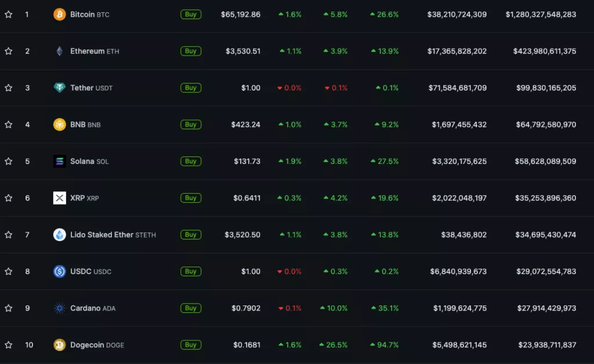View the XRP coin page

85,198
